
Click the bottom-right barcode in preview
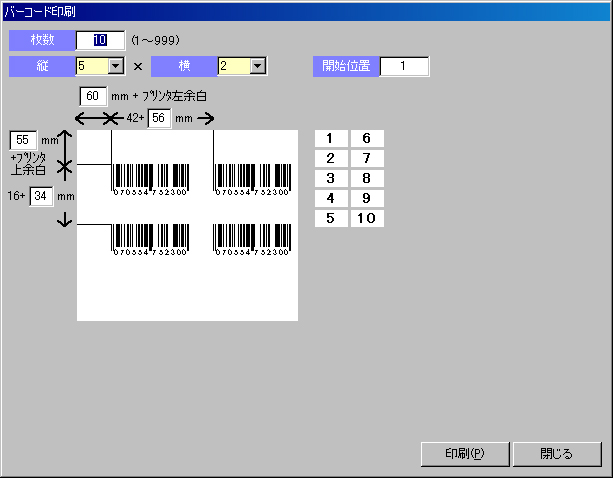[252, 240]
